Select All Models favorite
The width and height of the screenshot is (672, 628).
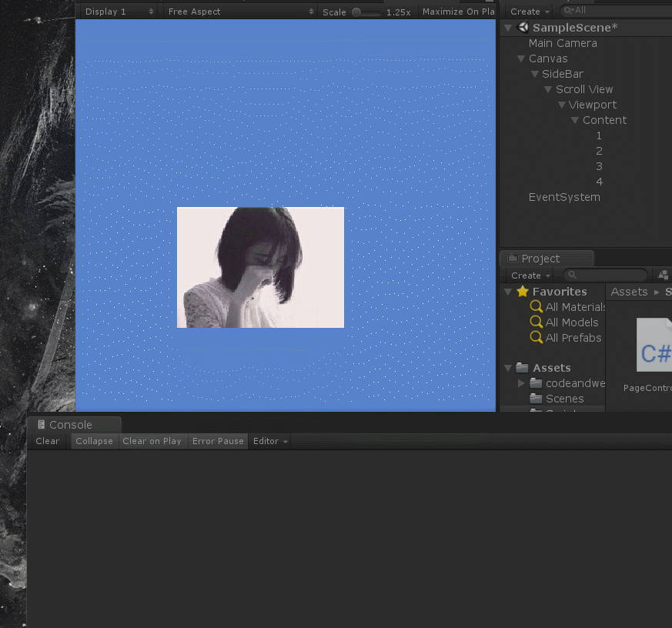tap(572, 322)
